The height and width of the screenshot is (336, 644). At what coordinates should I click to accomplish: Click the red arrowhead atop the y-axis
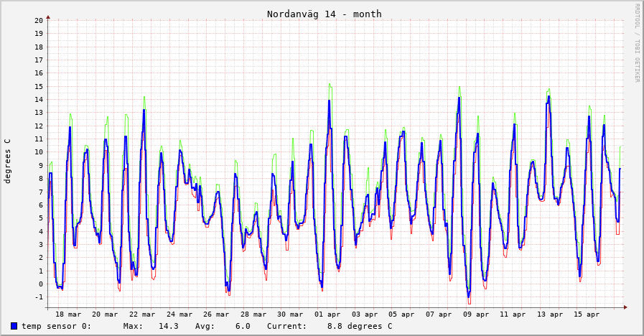[48, 16]
